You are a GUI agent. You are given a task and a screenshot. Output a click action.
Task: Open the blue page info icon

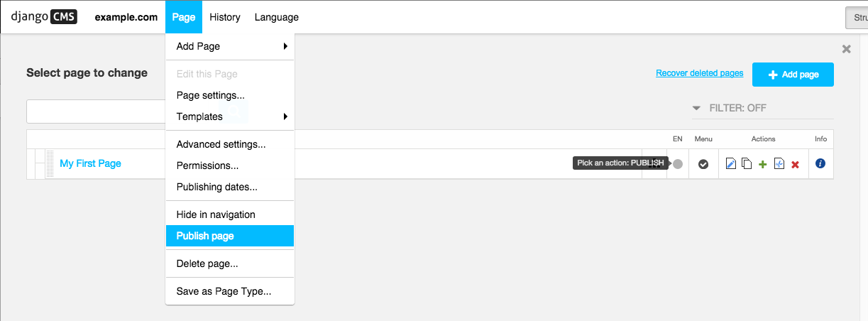[x=820, y=163]
